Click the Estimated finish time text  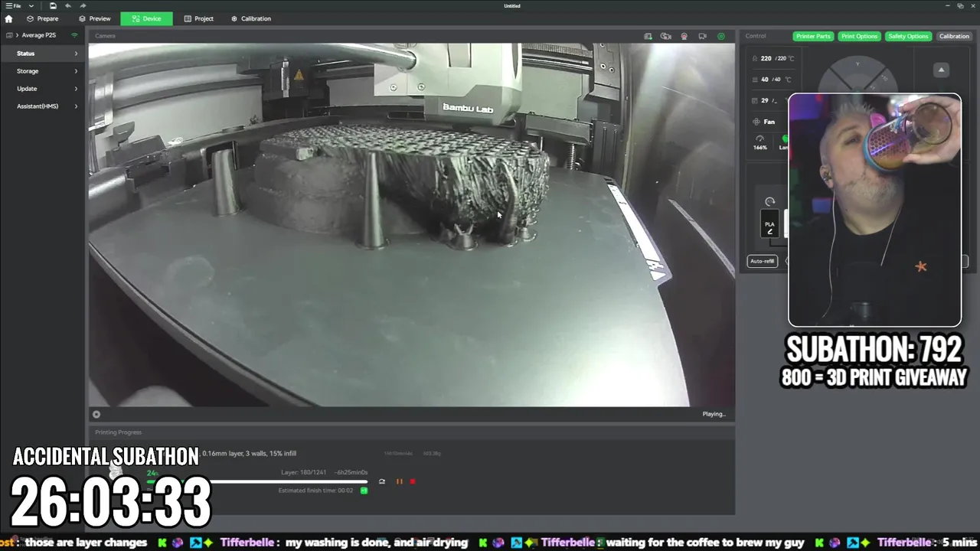click(315, 491)
